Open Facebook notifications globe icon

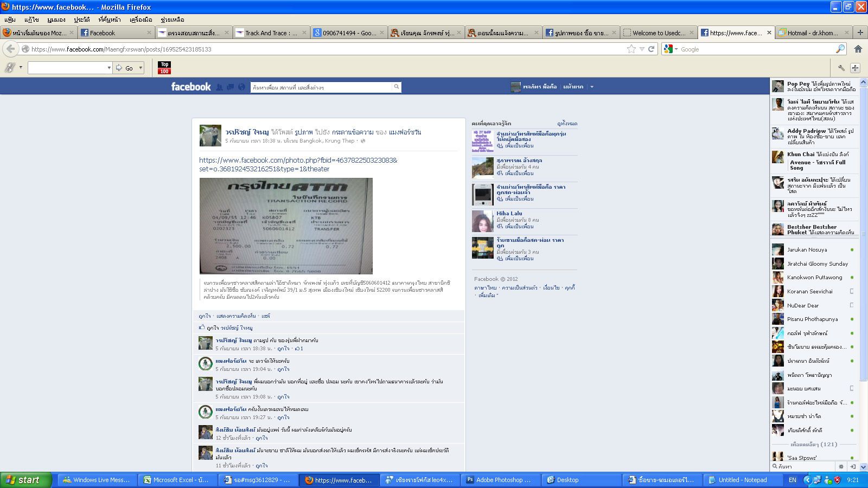[x=241, y=87]
